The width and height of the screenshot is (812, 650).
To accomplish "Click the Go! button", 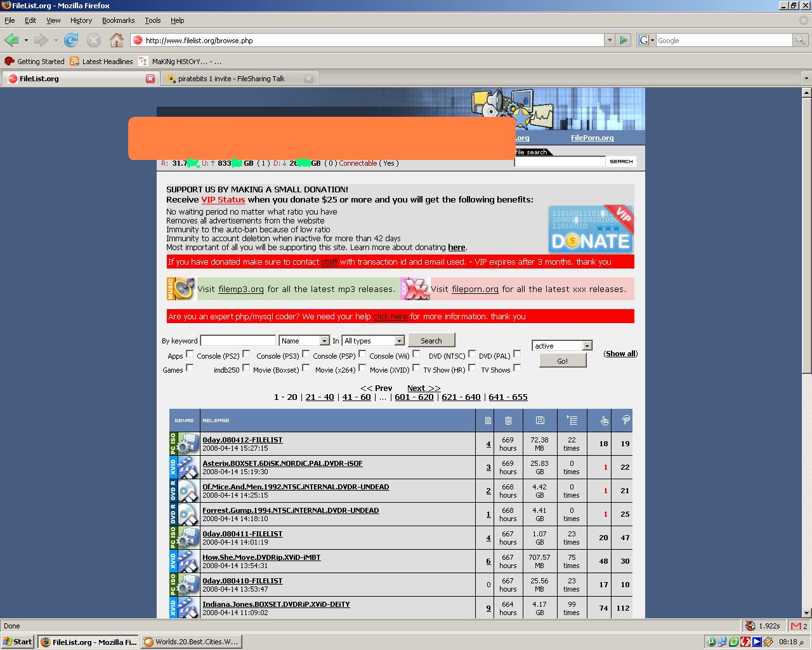I will [x=563, y=361].
